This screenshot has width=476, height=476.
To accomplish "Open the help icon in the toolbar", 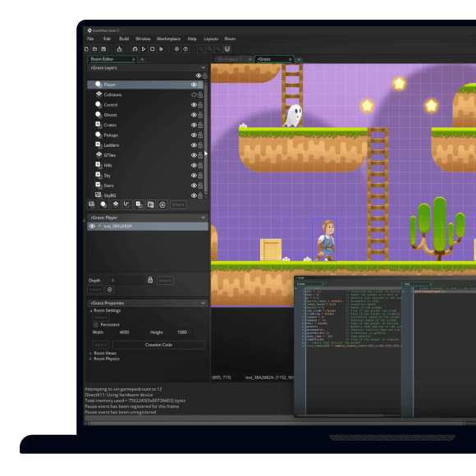I will pyautogui.click(x=185, y=49).
